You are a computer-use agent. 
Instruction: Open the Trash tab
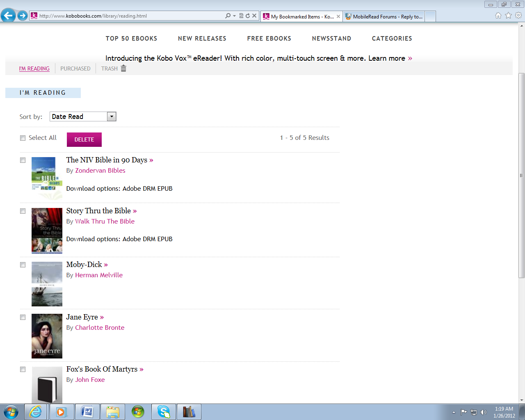[110, 68]
